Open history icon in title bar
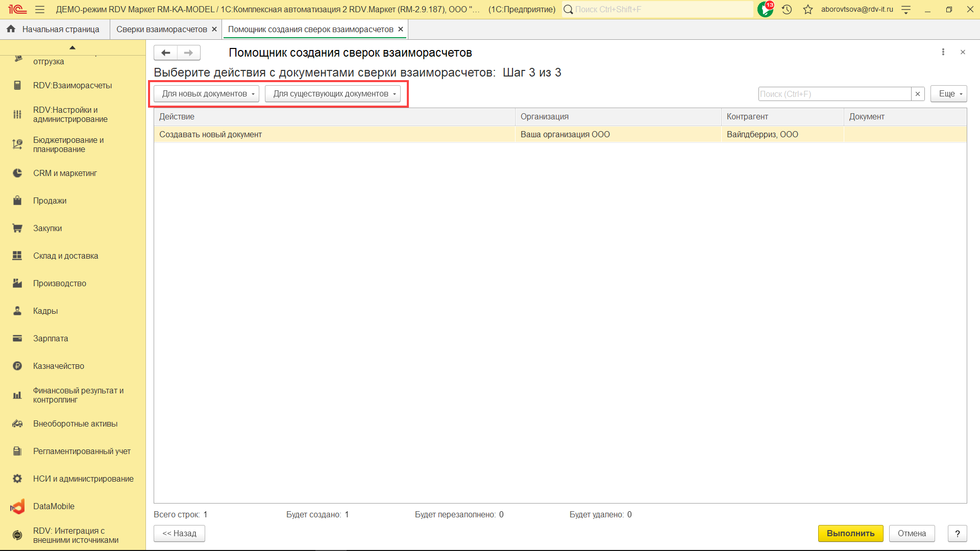980x551 pixels. (x=787, y=9)
